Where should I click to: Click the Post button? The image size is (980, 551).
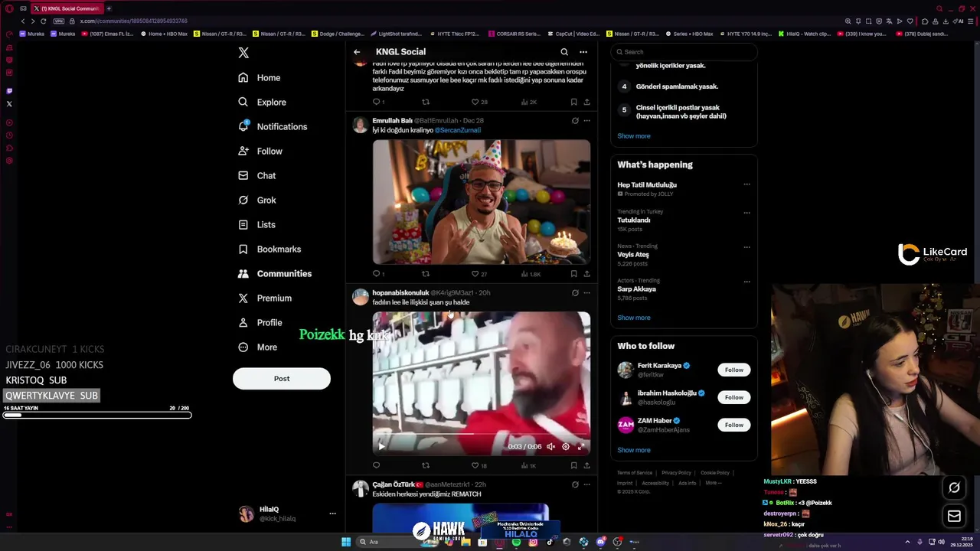coord(282,378)
